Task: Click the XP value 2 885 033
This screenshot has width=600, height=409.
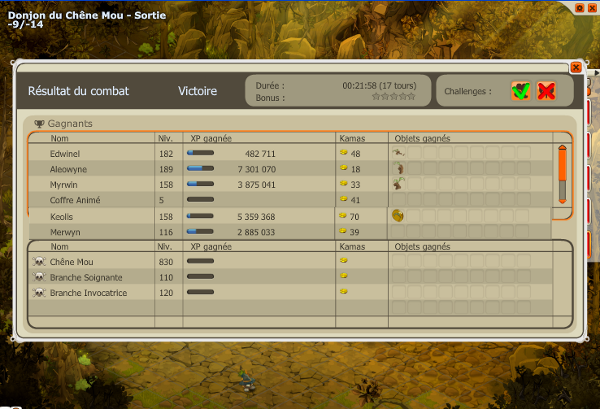Action: (256, 232)
